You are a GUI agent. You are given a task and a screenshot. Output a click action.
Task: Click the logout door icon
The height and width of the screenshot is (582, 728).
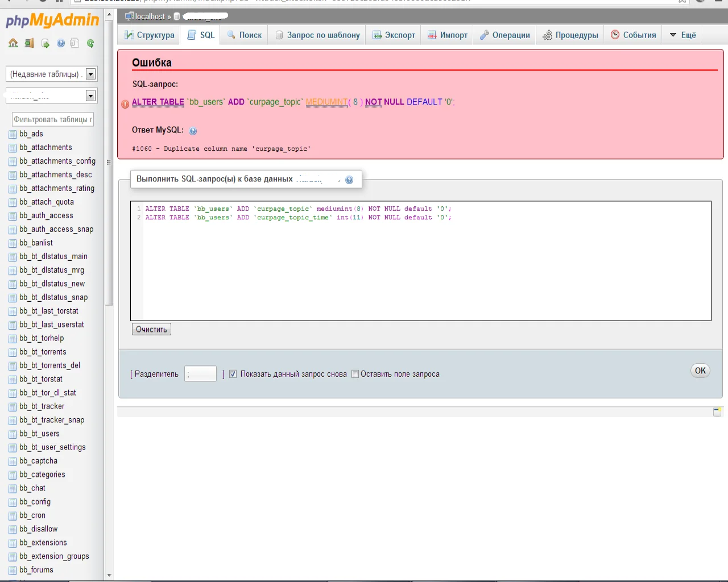29,43
